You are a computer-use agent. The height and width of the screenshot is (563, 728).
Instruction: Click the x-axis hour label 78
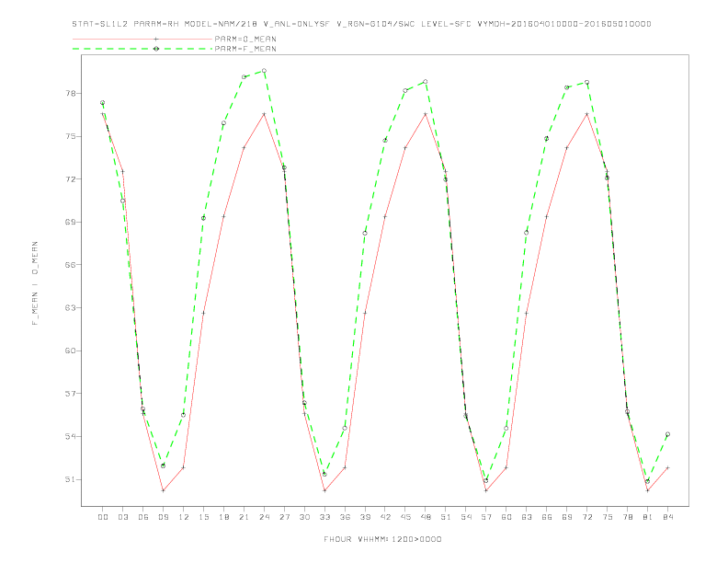(x=628, y=517)
